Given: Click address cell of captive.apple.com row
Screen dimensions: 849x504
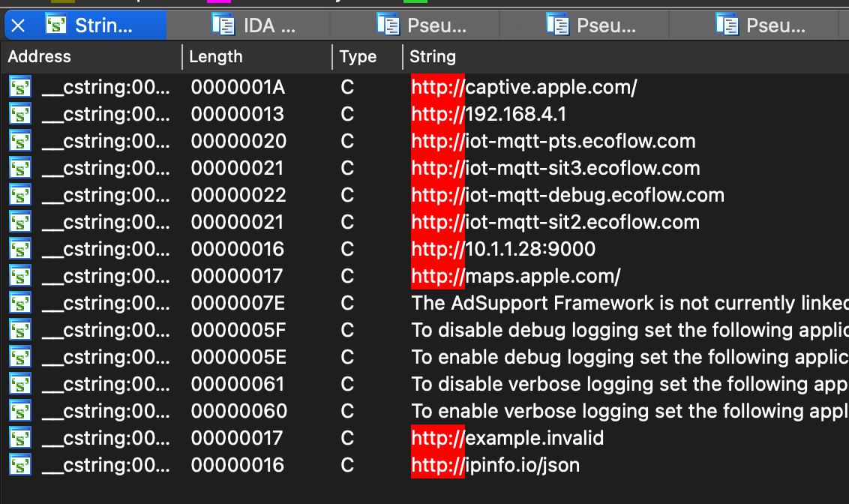Looking at the screenshot, I should pyautogui.click(x=106, y=87).
